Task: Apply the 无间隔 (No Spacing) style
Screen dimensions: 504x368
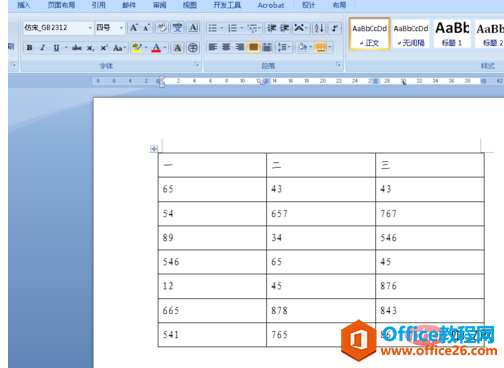Action: coord(411,34)
